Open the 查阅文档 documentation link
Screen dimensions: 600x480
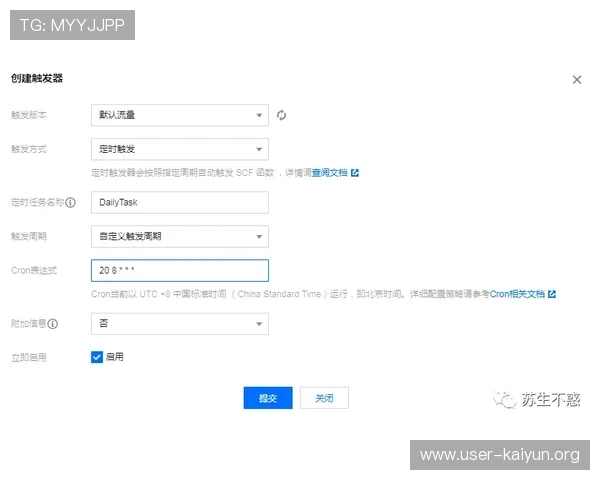[329, 173]
